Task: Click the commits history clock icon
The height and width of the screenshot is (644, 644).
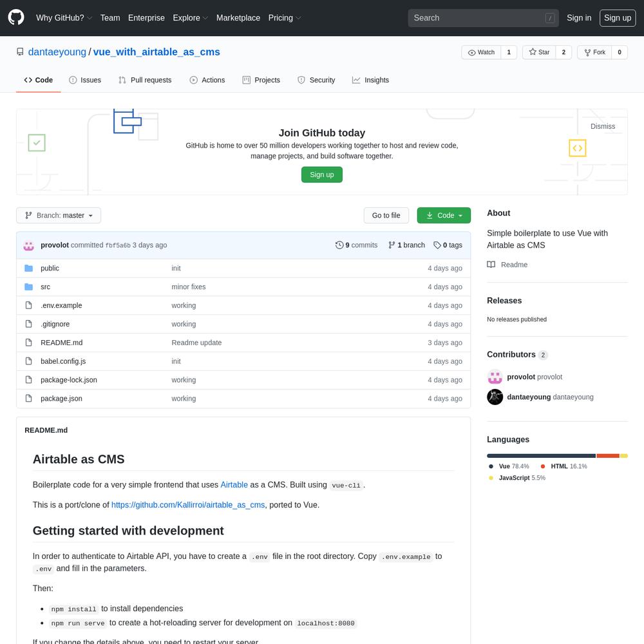Action: tap(339, 245)
